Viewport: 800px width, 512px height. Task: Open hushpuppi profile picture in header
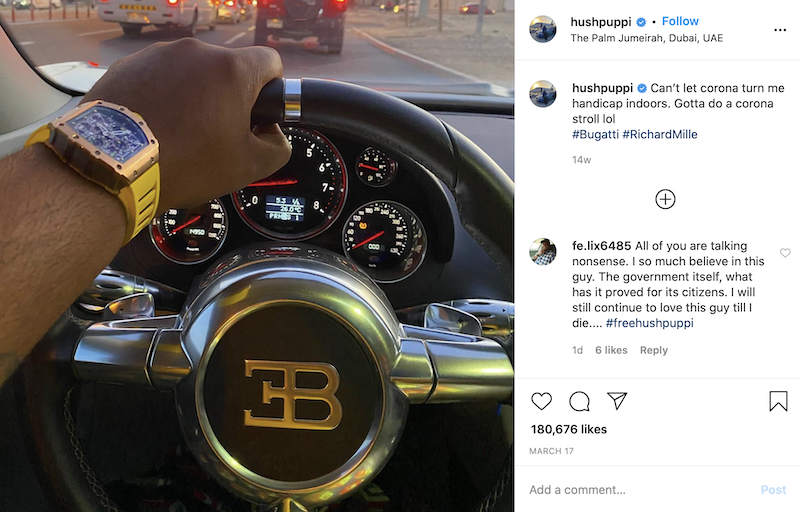543,29
